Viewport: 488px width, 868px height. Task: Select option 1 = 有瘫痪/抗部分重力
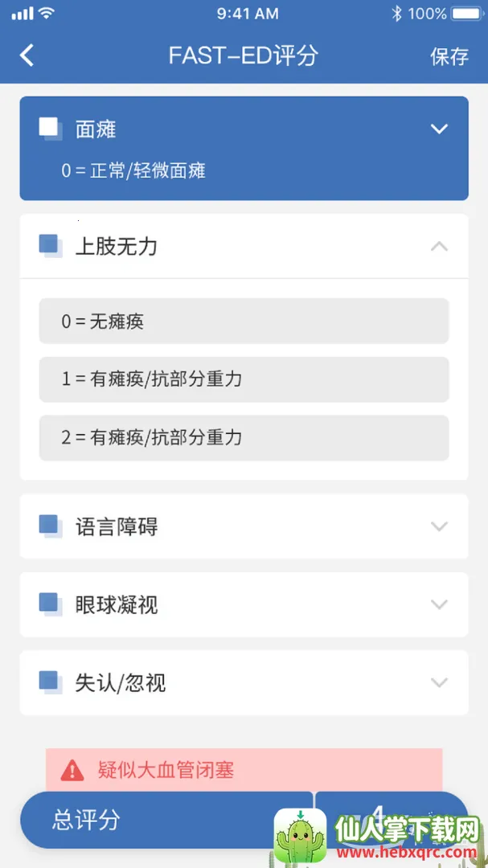point(244,379)
